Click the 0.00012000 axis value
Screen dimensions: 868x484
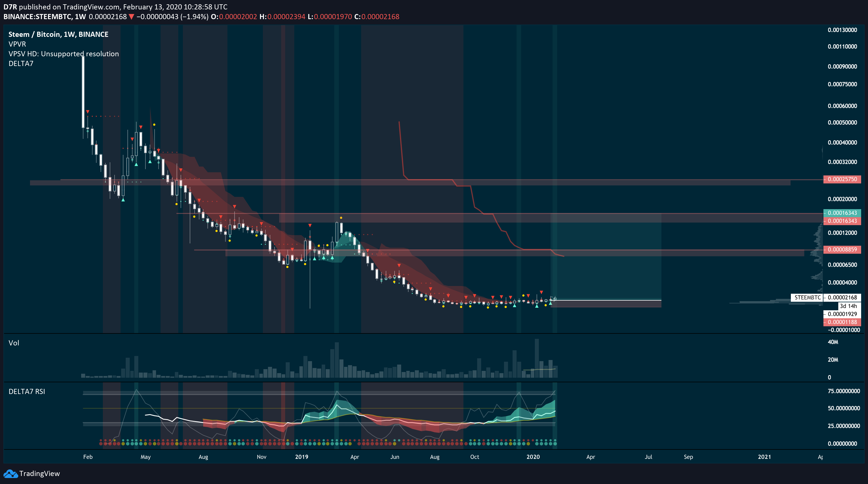[x=842, y=233]
